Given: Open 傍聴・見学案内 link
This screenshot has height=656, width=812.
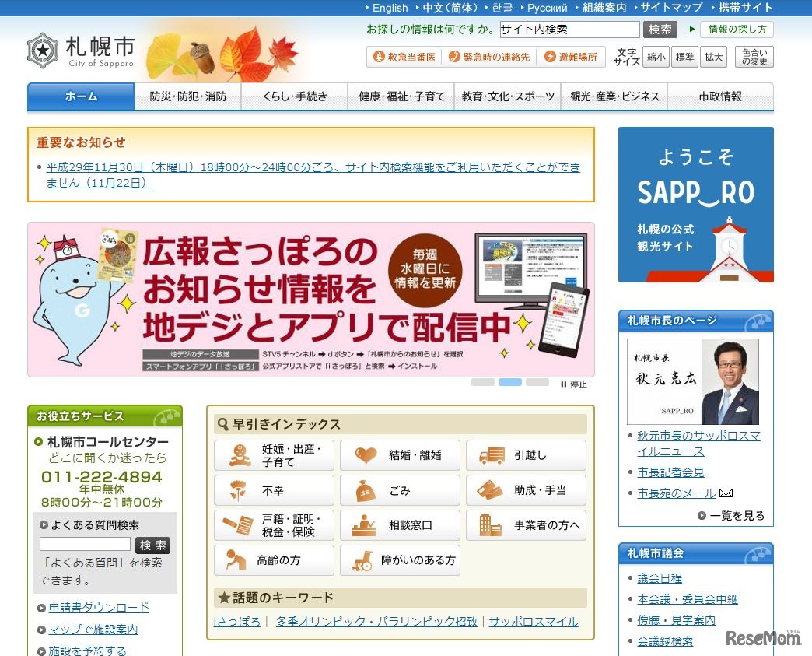Looking at the screenshot, I should coord(676,619).
